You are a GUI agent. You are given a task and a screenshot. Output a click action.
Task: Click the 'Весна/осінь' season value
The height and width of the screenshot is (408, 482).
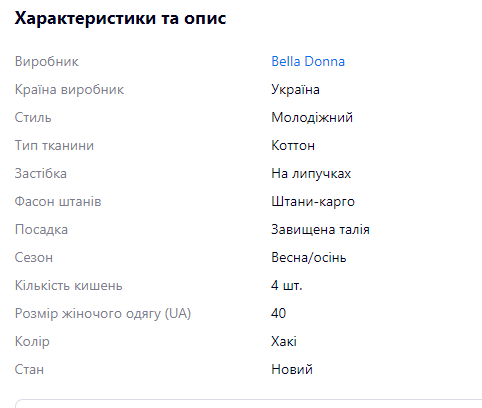(x=309, y=258)
